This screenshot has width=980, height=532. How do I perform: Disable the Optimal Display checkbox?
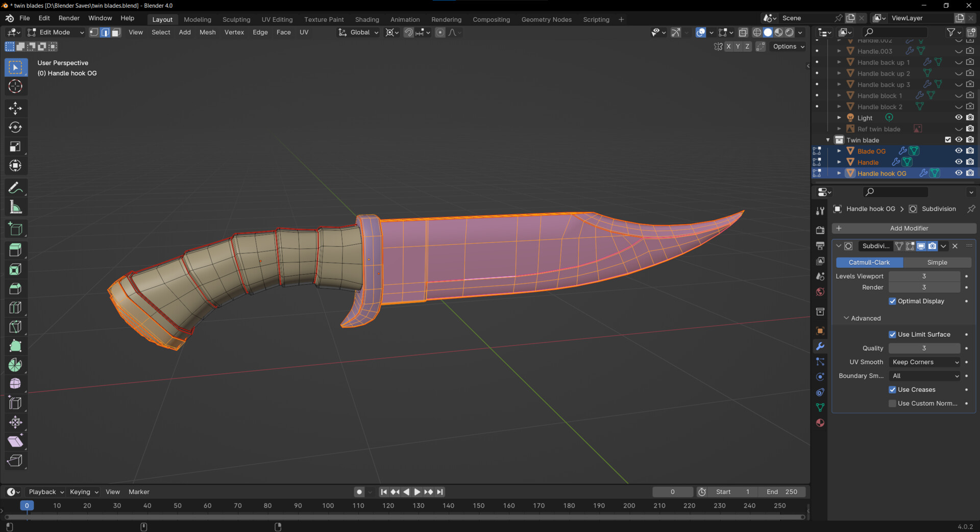pos(892,301)
